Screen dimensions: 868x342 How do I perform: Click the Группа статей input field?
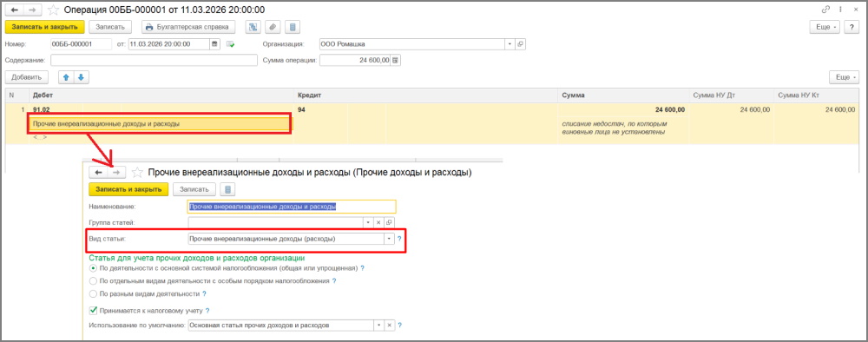point(276,222)
